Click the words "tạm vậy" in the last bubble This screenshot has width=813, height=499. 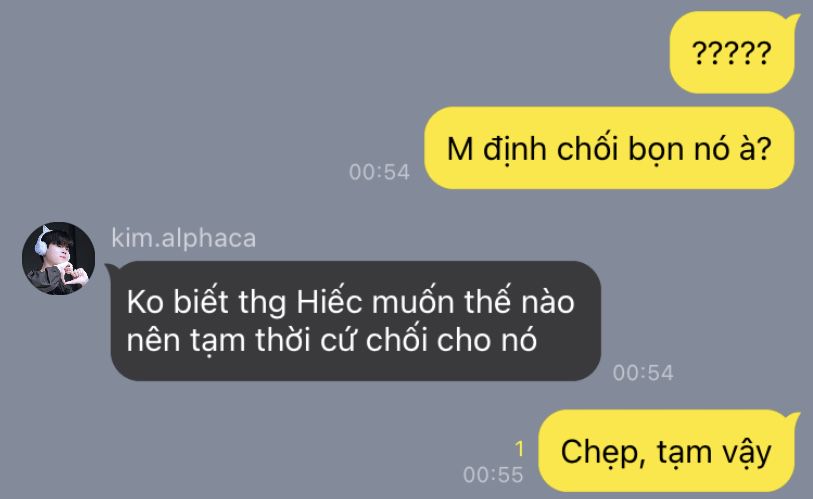coord(714,453)
